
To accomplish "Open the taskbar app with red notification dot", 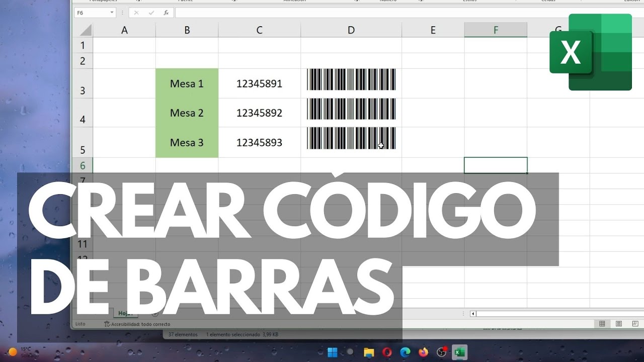I will [441, 352].
